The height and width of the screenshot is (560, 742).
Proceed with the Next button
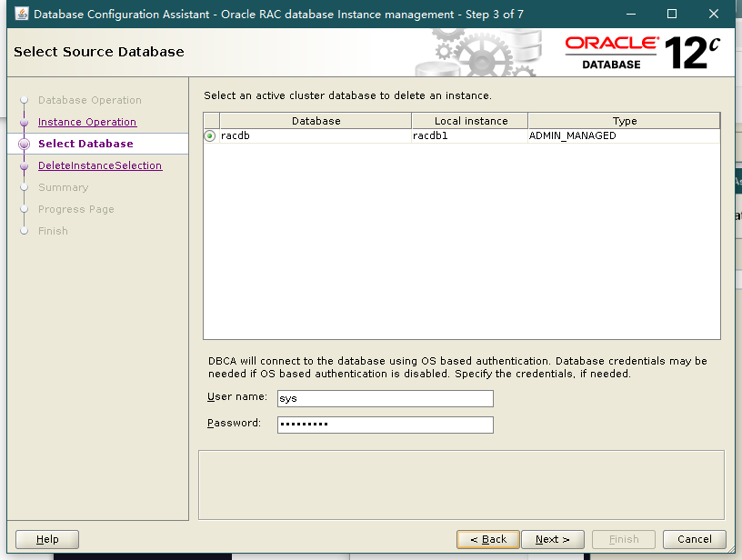(553, 539)
